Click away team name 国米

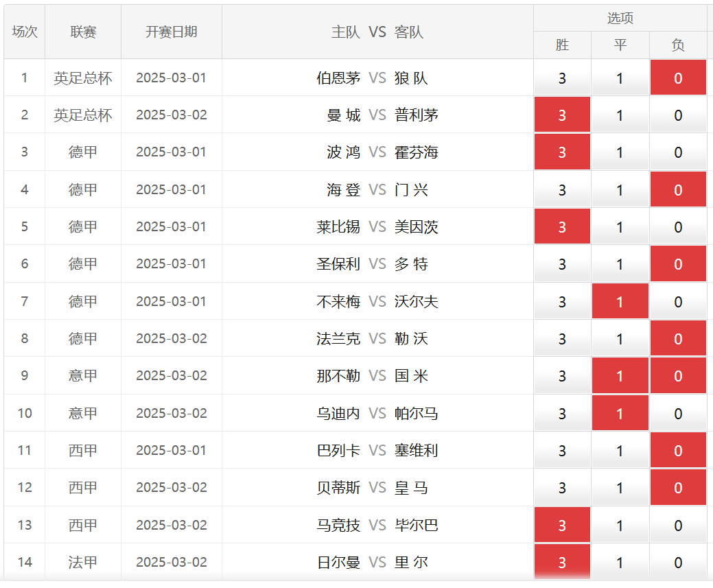click(x=412, y=376)
